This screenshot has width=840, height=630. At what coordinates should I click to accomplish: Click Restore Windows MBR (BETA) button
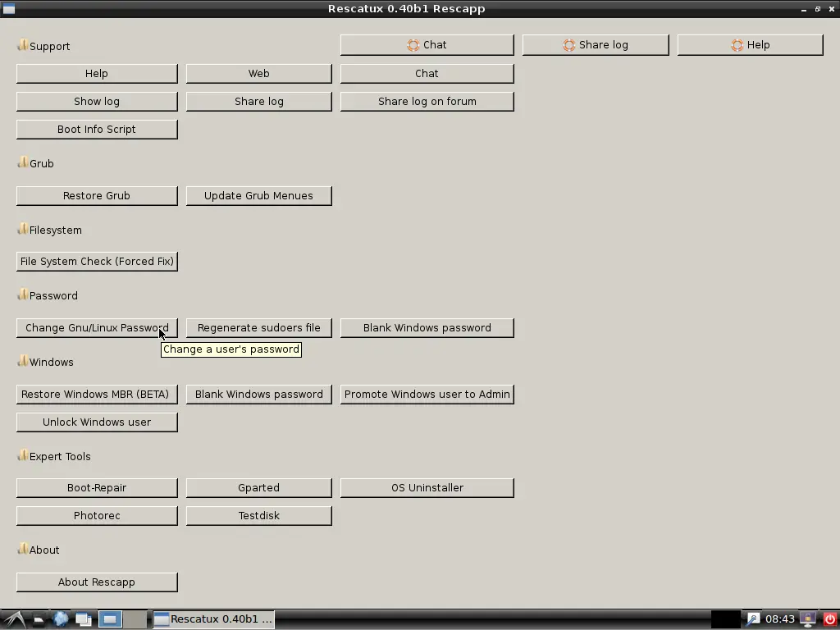coord(97,395)
